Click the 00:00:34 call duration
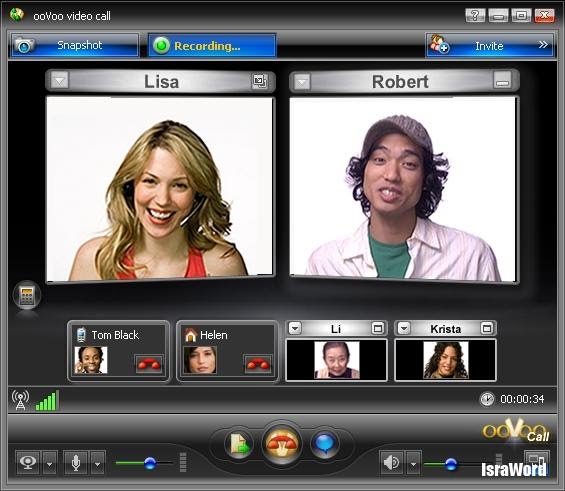Image resolution: width=565 pixels, height=491 pixels. click(x=522, y=399)
